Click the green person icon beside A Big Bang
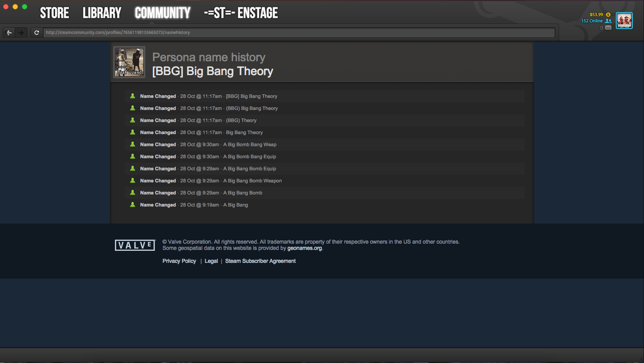This screenshot has width=644, height=363. pos(132,205)
